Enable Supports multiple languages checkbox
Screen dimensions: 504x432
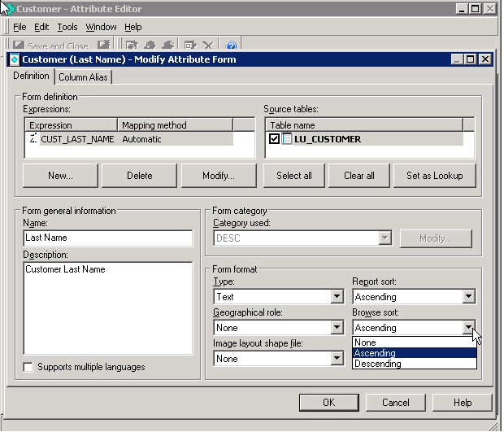click(29, 367)
